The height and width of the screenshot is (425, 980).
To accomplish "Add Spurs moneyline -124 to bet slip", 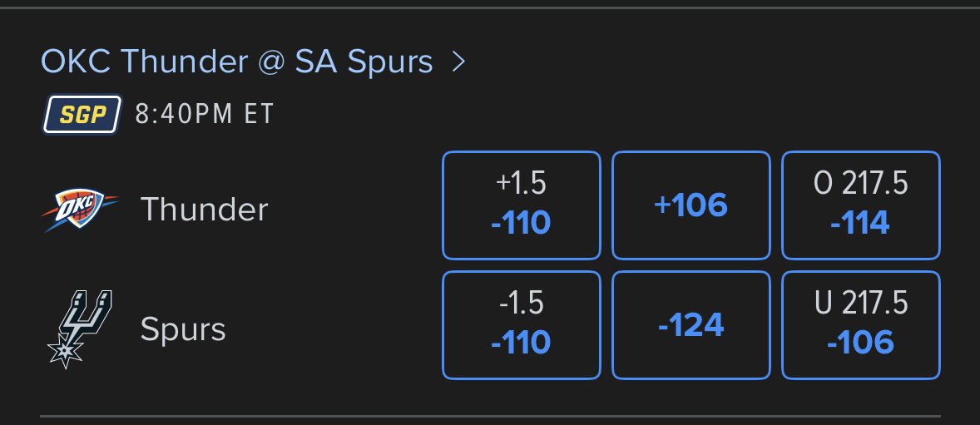I will point(690,325).
